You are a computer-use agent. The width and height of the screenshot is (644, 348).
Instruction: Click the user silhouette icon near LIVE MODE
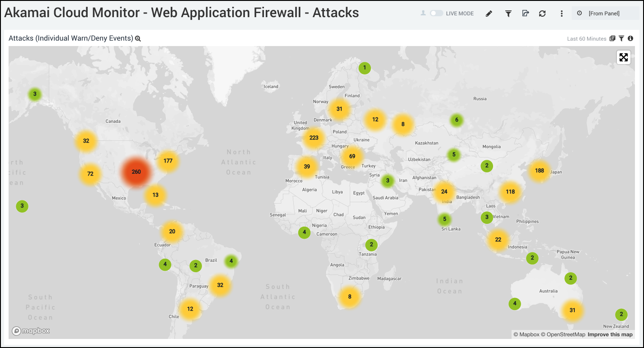pyautogui.click(x=423, y=14)
